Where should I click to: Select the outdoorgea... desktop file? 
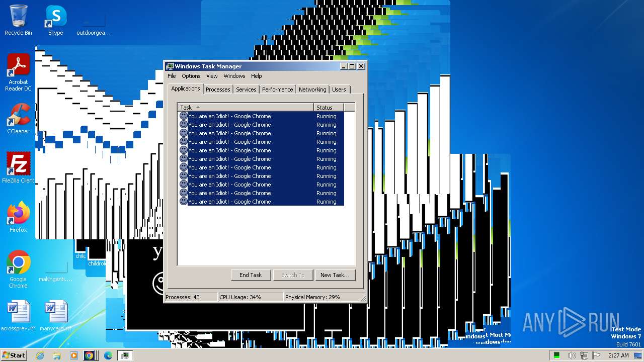point(94,23)
